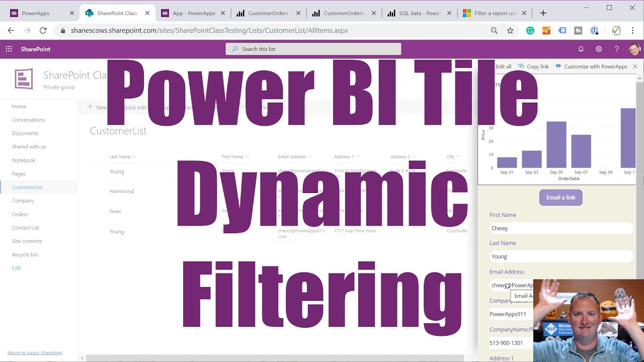Viewport: 644px width, 362px height.
Task: Go back to the previous page
Action: pyautogui.click(x=11, y=31)
